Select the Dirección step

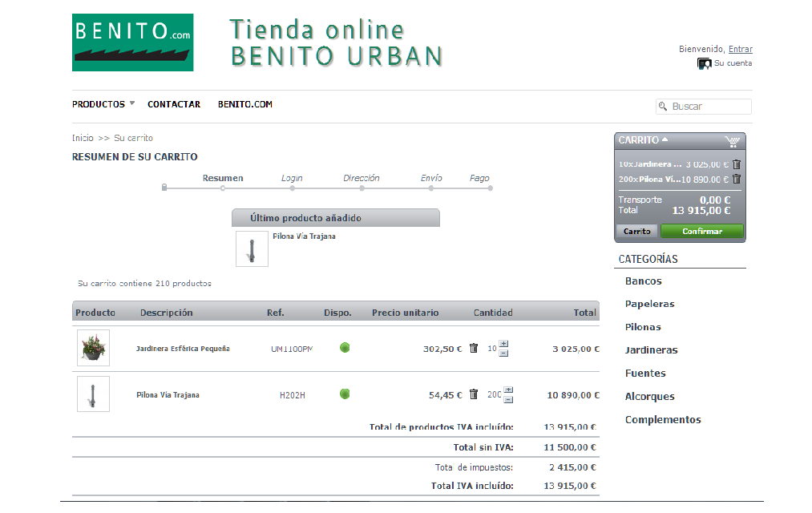[362, 178]
